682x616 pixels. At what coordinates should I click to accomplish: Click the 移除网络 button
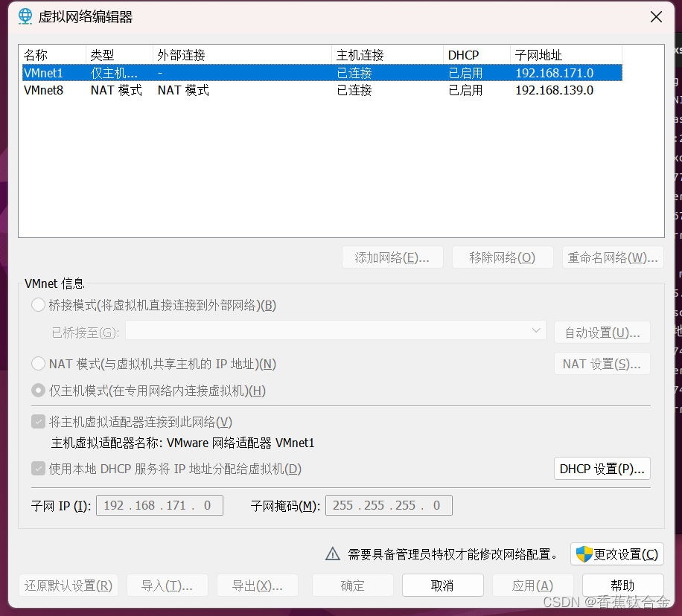point(503,257)
